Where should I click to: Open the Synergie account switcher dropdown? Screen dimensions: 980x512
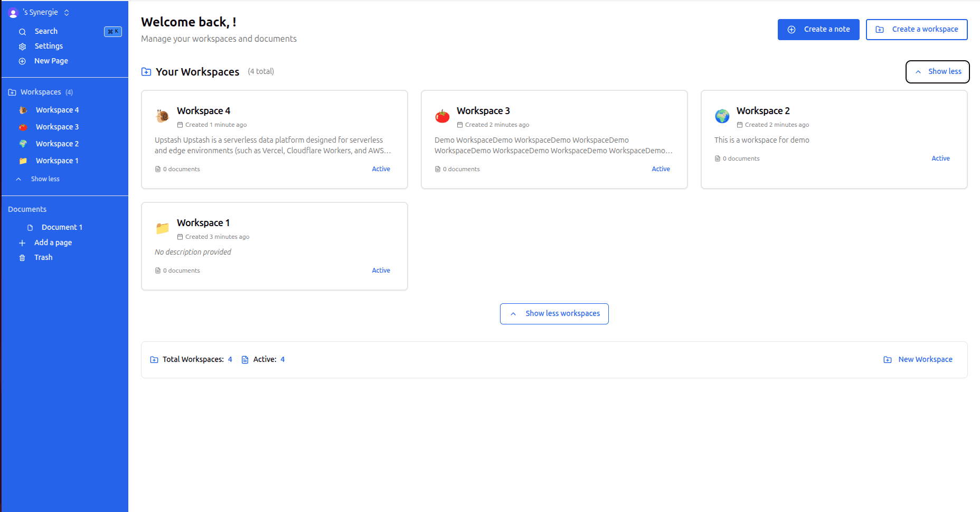click(67, 13)
